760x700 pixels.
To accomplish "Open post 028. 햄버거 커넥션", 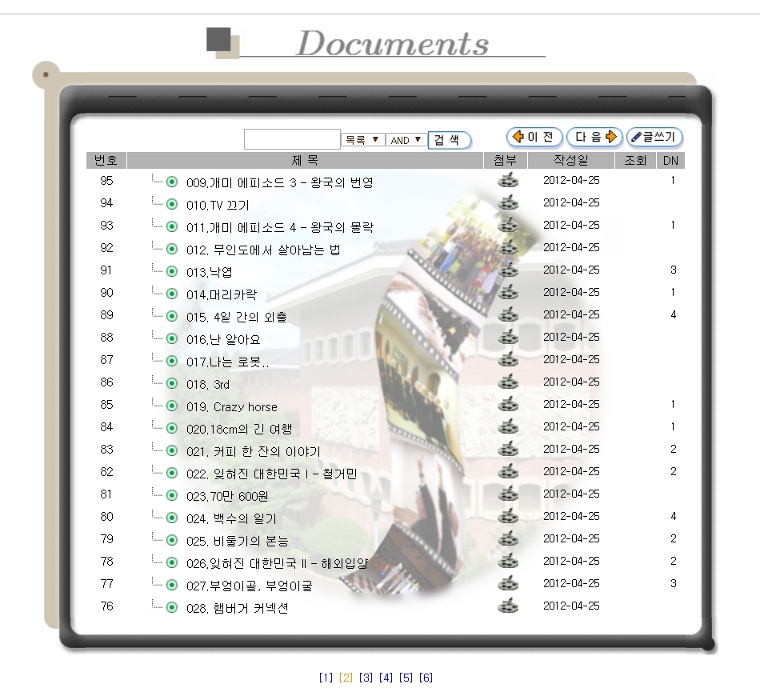I will [238, 608].
